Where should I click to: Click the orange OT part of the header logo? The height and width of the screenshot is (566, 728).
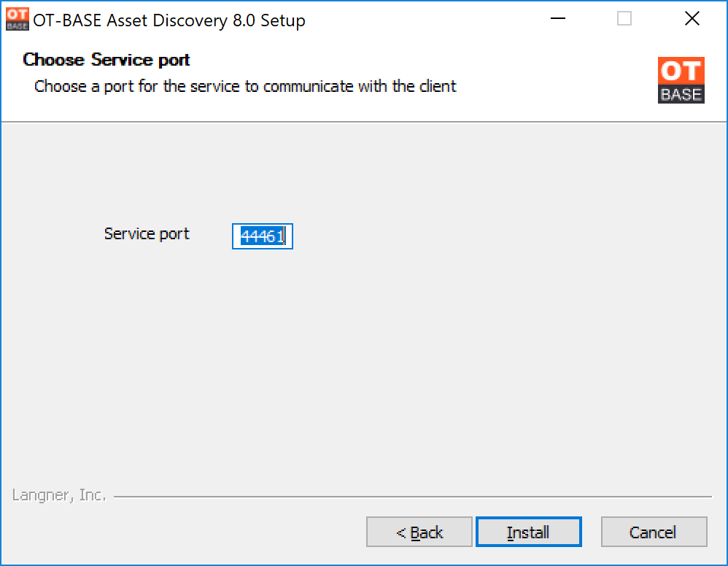pyautogui.click(x=681, y=71)
